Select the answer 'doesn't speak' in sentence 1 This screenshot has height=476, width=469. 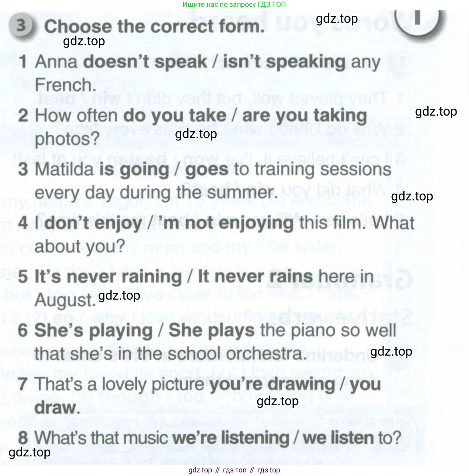[145, 62]
